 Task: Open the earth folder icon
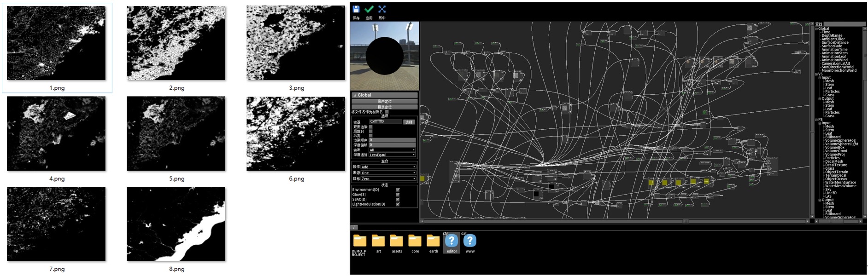point(433,241)
